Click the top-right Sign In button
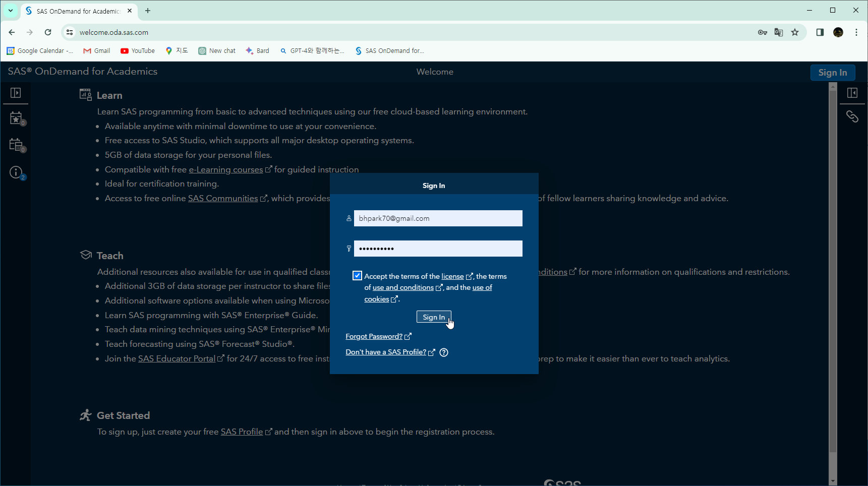The height and width of the screenshot is (486, 868). pos(833,73)
